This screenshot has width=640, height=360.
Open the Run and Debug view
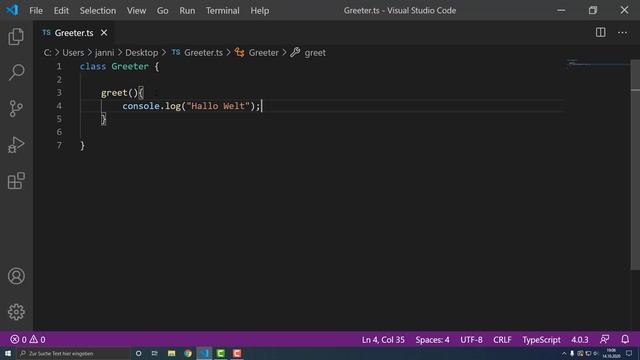[16, 144]
